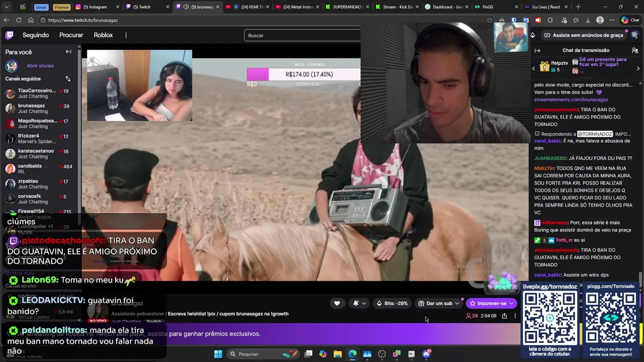
Task: Click 'Assista sem anúncios de graça' banner
Action: coord(584,35)
